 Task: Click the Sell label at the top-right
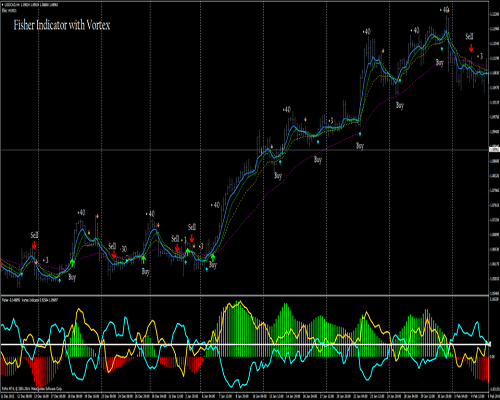point(469,36)
